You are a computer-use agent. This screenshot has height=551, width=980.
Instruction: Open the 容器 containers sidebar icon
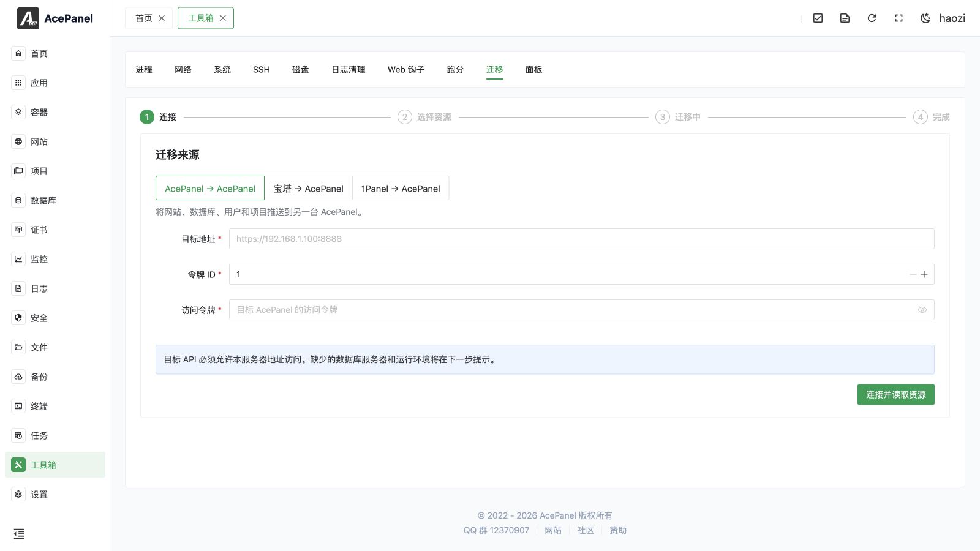tap(18, 112)
